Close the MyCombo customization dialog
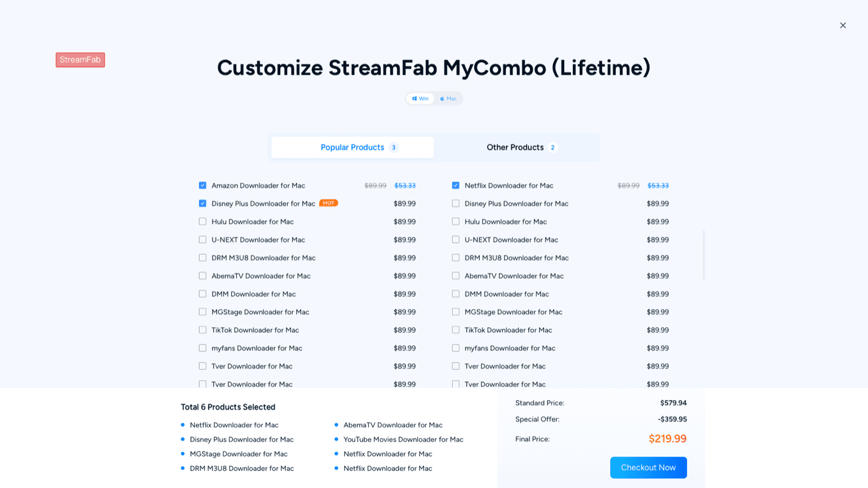The height and width of the screenshot is (488, 868). click(x=843, y=25)
